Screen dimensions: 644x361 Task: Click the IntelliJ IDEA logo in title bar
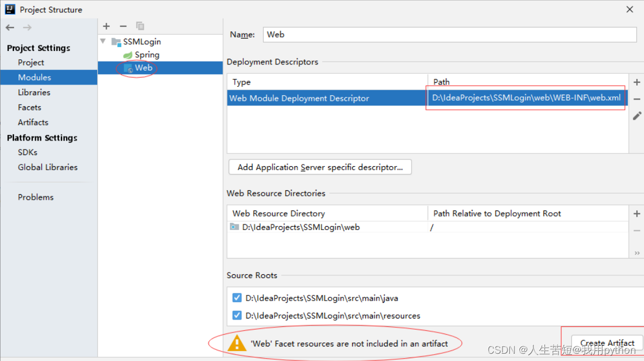point(10,10)
